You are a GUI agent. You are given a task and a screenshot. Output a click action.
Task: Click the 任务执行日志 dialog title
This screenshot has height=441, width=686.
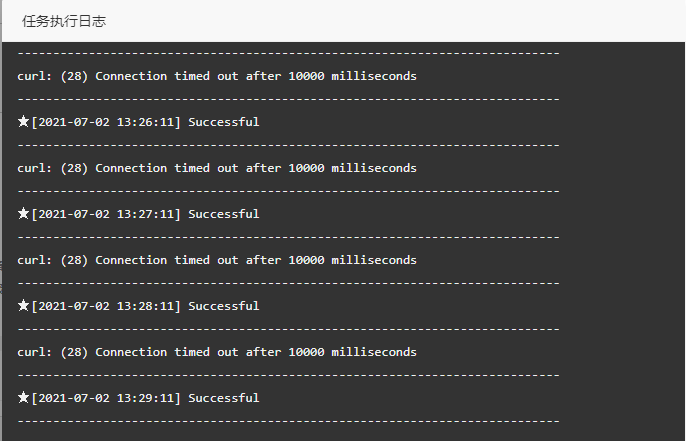pos(66,21)
